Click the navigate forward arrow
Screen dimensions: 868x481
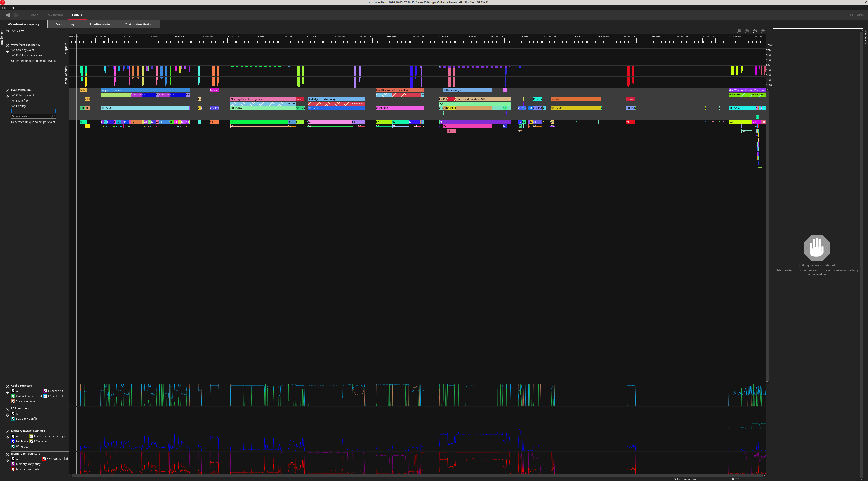[x=17, y=15]
